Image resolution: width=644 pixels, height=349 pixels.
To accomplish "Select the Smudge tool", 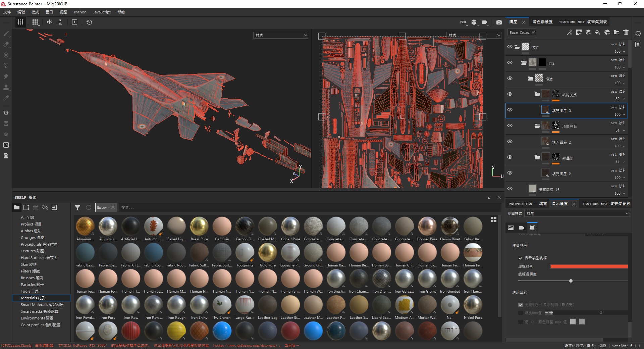I will tap(6, 77).
